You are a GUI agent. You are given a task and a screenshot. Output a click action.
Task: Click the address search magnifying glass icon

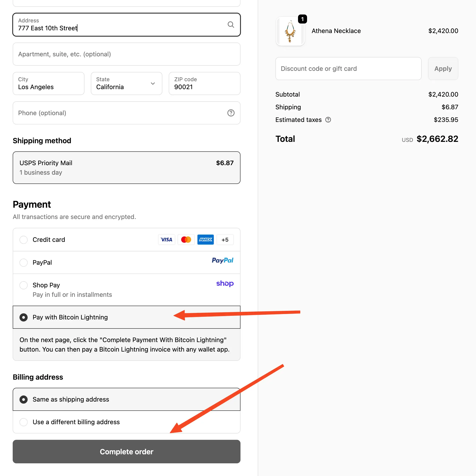pyautogui.click(x=231, y=25)
